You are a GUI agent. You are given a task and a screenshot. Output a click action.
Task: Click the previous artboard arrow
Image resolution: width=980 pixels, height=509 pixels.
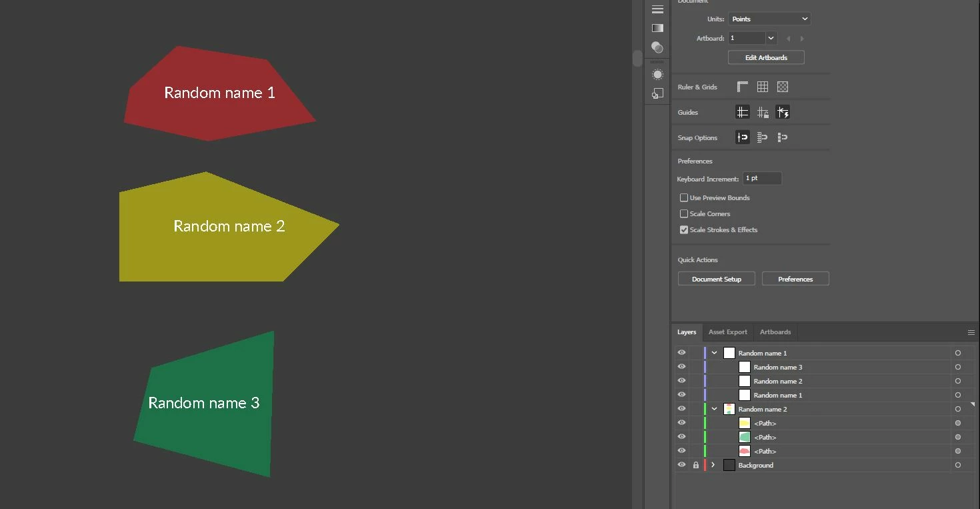(789, 39)
